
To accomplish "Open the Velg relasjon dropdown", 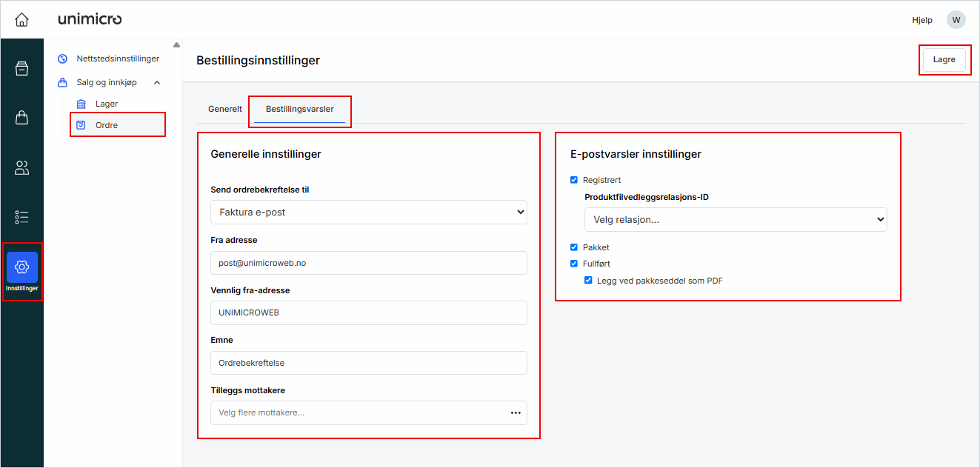I will point(735,219).
